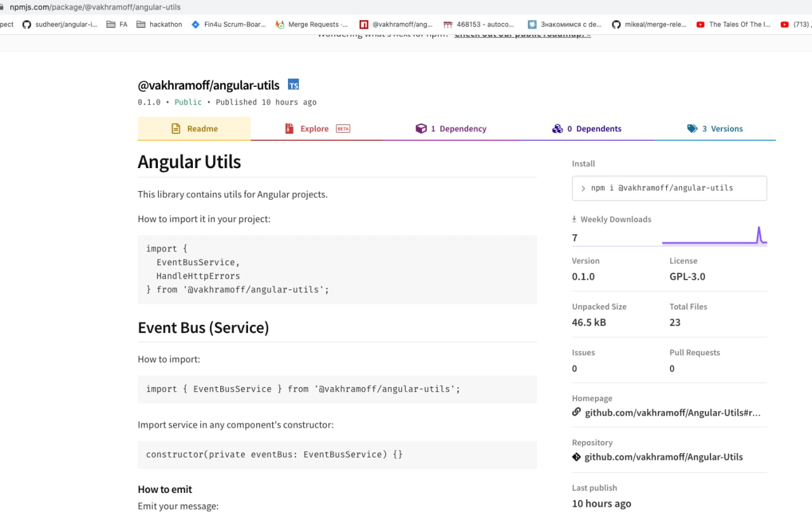
Task: Click the HandleHttpErrors code line
Action: pyautogui.click(x=198, y=276)
